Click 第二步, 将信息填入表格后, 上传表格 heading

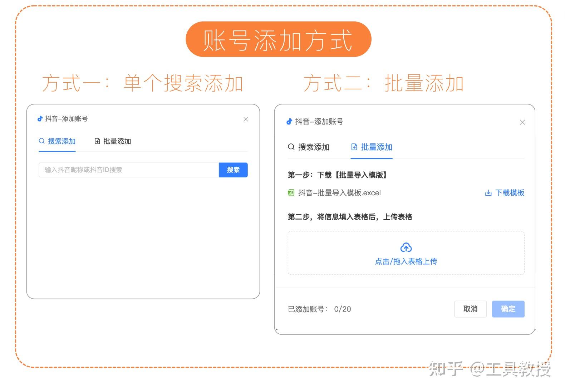click(350, 217)
